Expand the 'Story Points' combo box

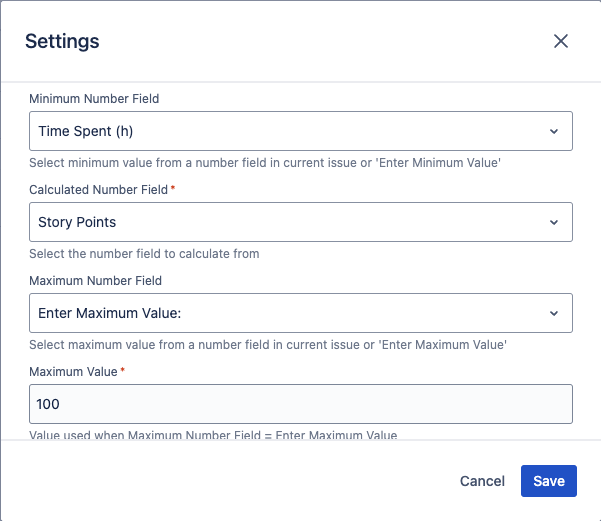(300, 222)
